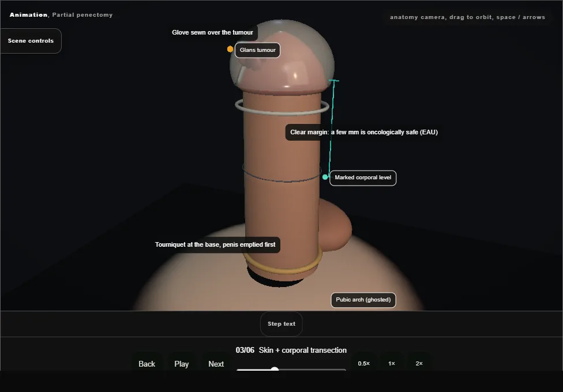Click the teal Marked corporal level dot

(325, 177)
